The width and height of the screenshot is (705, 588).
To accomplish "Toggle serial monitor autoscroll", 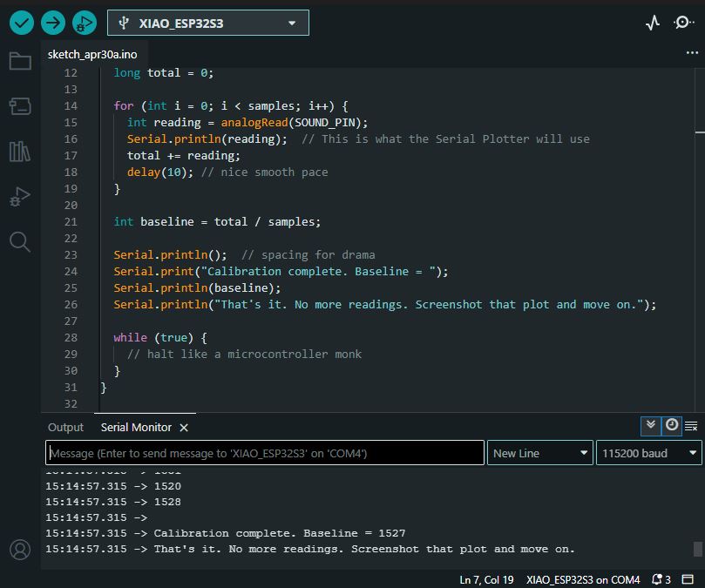I will click(651, 425).
